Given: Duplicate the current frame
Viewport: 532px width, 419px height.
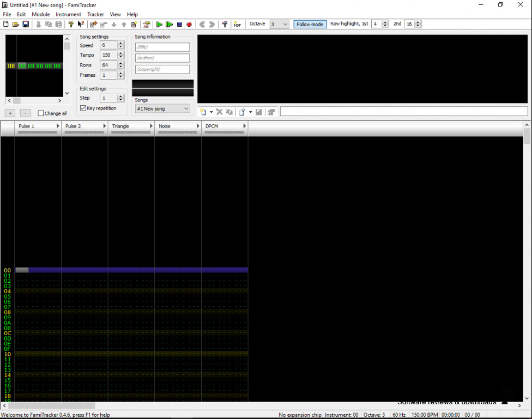Looking at the screenshot, I should point(134,24).
